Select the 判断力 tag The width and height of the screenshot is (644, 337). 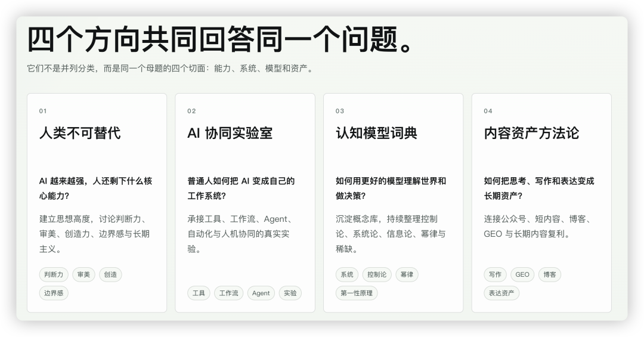point(54,274)
